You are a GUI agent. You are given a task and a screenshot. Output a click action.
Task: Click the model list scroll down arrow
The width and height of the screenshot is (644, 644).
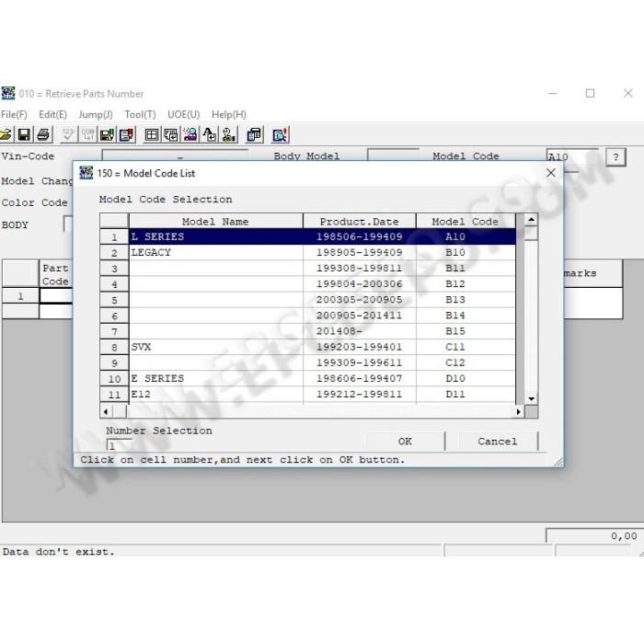pos(531,398)
